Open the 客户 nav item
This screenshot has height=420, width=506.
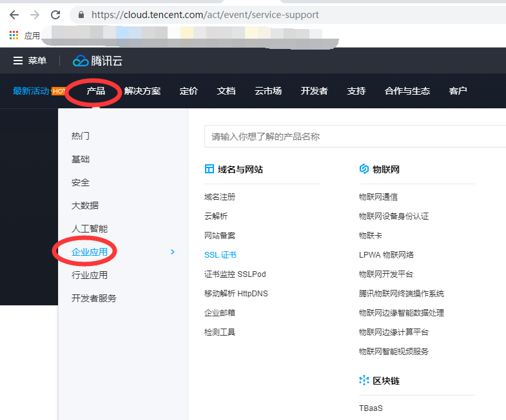click(458, 91)
